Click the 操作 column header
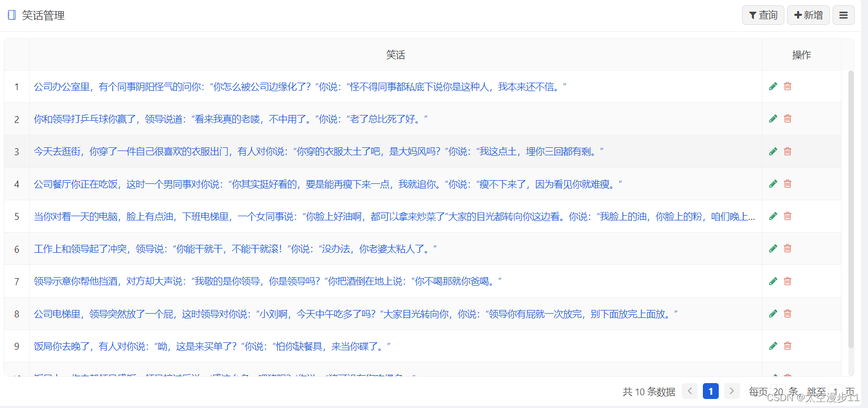The image size is (868, 408). [x=801, y=55]
